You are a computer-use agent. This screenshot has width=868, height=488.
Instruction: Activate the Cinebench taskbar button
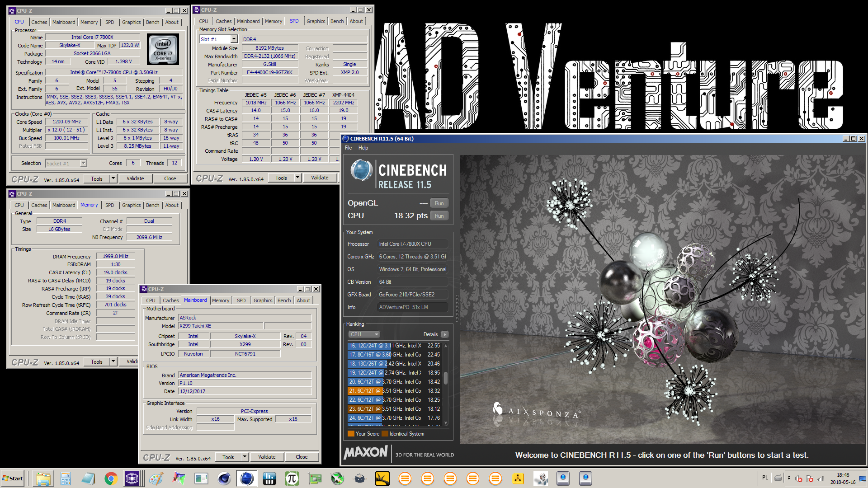click(x=246, y=478)
